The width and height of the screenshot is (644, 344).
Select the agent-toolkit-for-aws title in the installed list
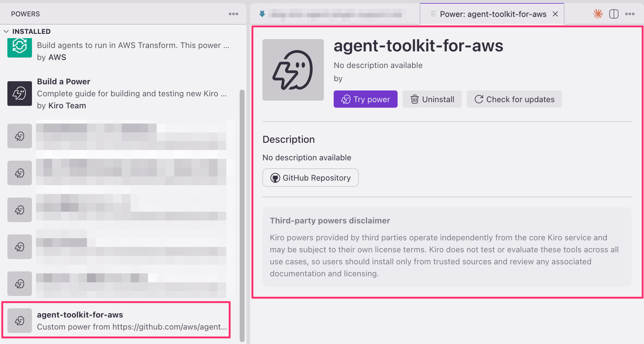coord(80,315)
